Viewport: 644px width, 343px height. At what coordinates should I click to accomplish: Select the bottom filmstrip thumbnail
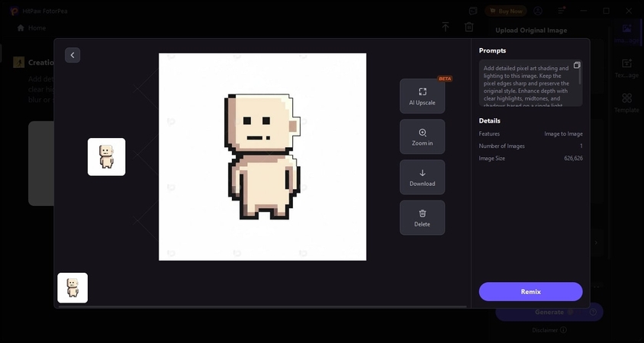(72, 287)
